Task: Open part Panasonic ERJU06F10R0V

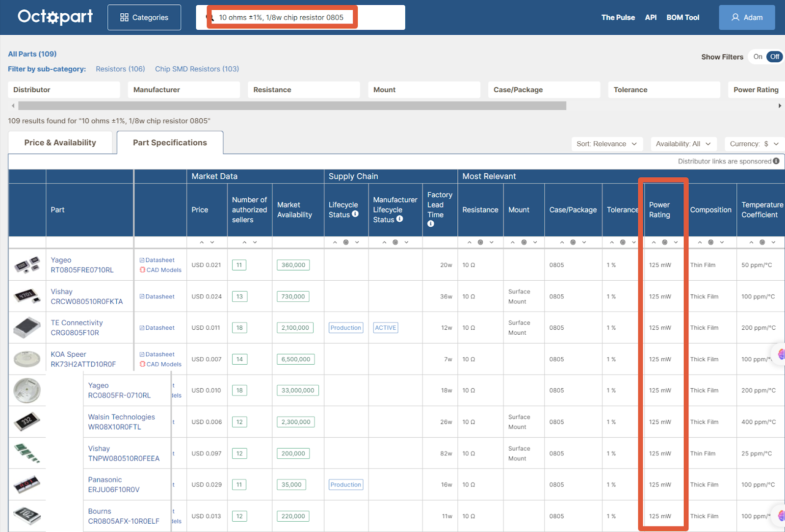Action: click(114, 485)
